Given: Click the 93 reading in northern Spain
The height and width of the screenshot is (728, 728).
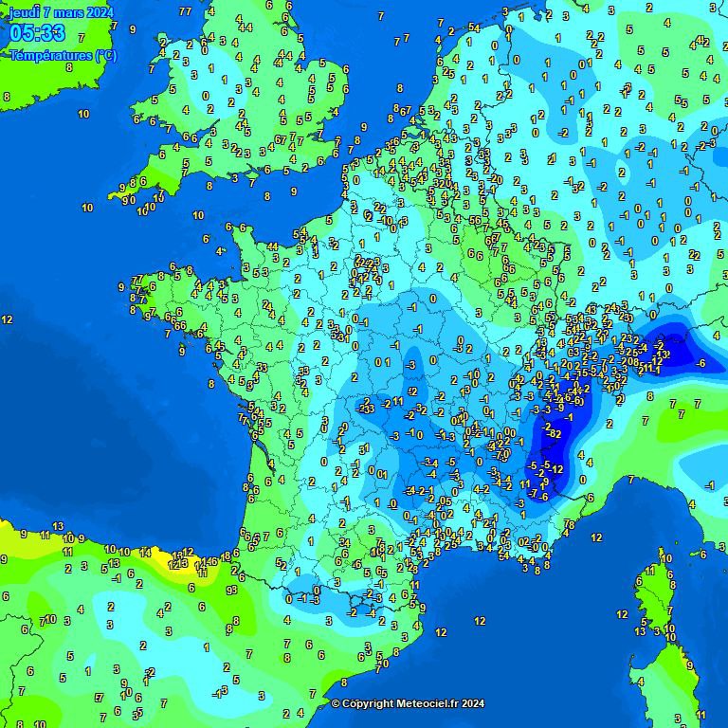Looking at the screenshot, I should [231, 590].
